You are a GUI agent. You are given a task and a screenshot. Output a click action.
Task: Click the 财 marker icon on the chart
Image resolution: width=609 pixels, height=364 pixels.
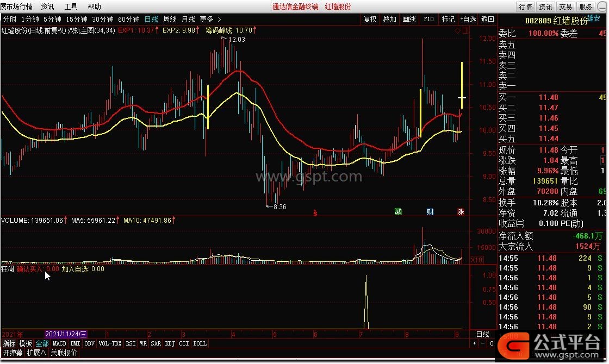coord(430,211)
